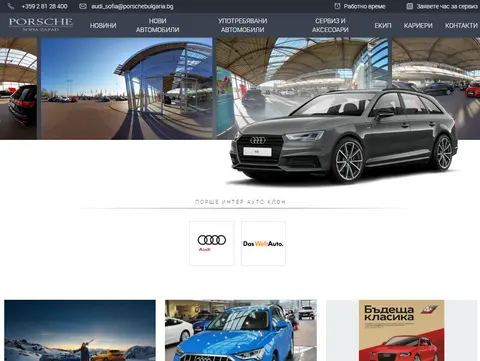Open the Контакти menu item
This screenshot has height=361, width=480.
tap(461, 25)
